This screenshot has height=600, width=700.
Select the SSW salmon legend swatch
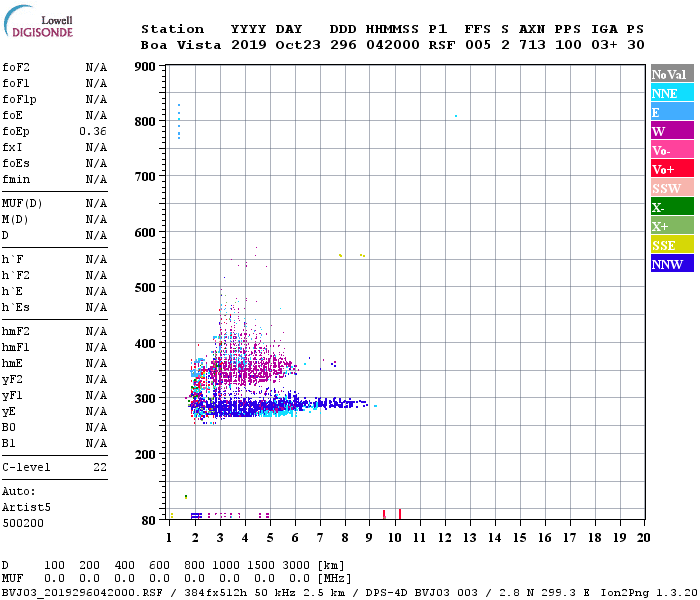point(672,188)
